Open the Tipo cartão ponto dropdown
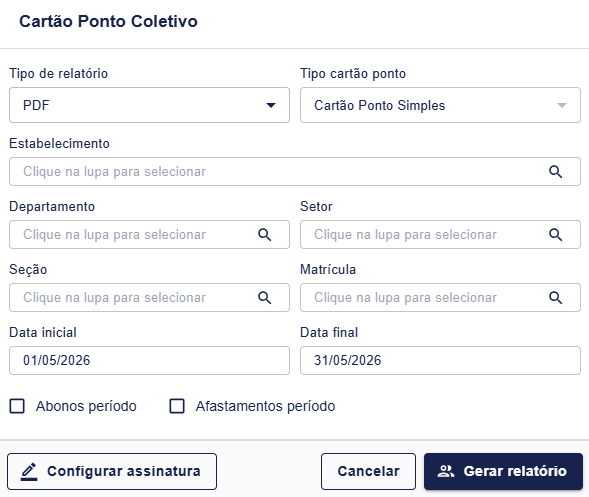 coord(440,105)
